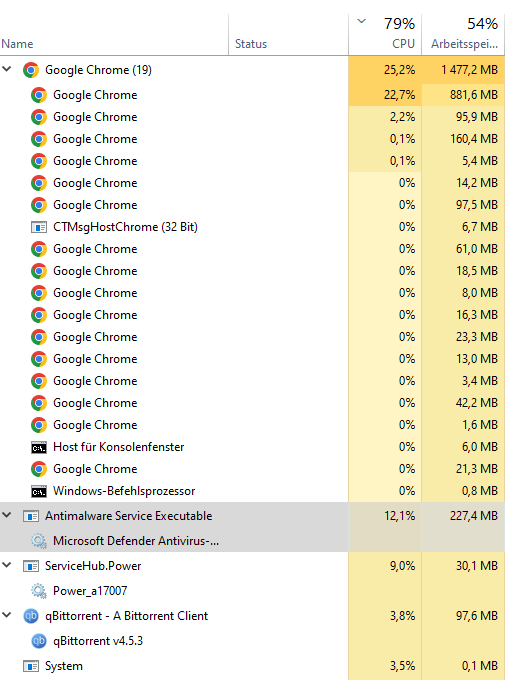Sort processes by the Name column

pyautogui.click(x=114, y=35)
